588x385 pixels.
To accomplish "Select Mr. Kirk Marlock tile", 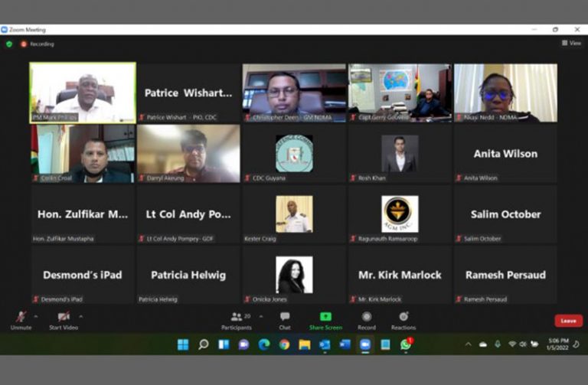I will [400, 275].
